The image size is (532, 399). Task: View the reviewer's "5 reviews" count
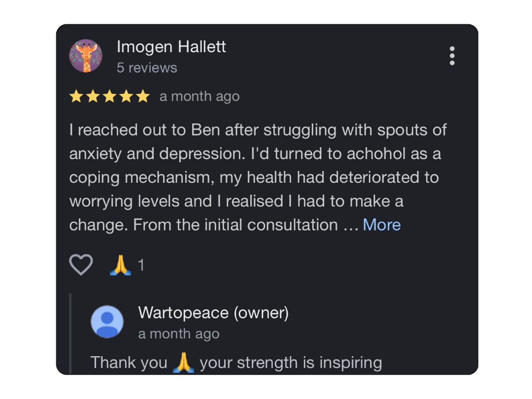pos(147,67)
